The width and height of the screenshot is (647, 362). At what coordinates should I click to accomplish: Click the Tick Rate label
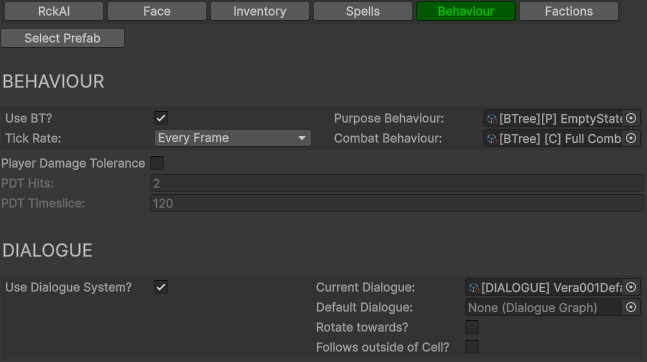point(33,138)
